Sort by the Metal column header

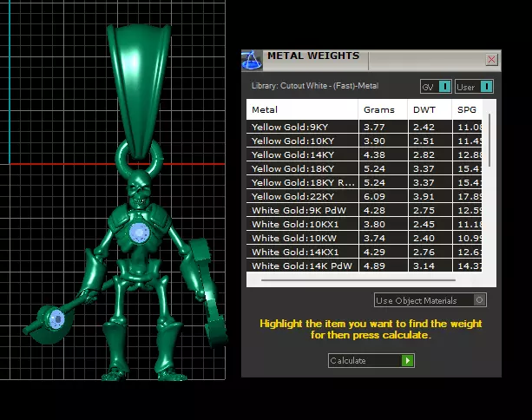point(302,109)
